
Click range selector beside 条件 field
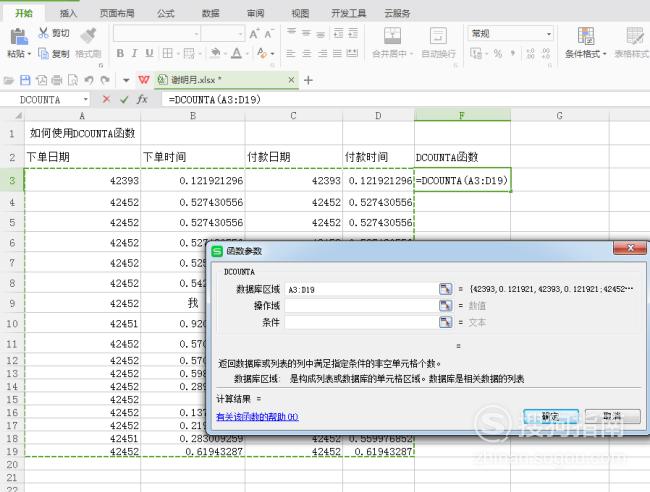click(x=446, y=322)
